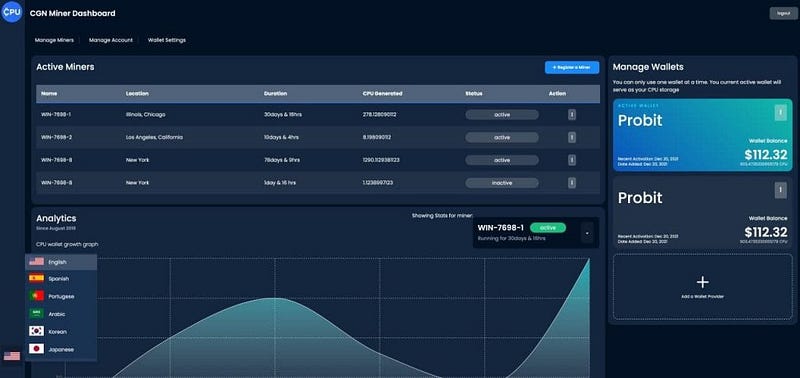Click the WIN-7698-1 name in the miners table

click(x=56, y=115)
